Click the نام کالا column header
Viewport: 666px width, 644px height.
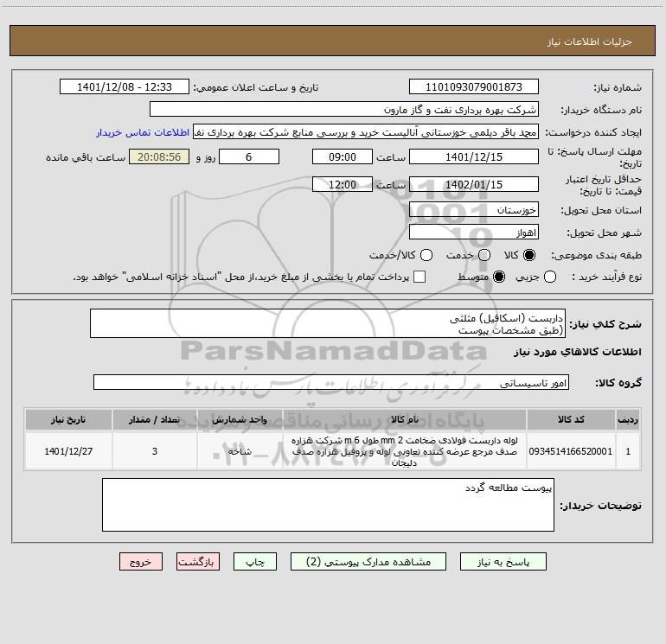pyautogui.click(x=405, y=420)
